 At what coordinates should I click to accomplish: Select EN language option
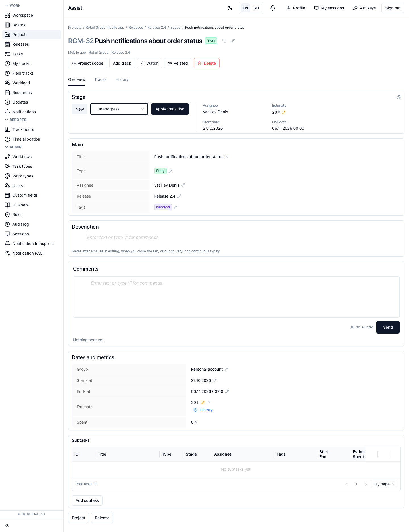[x=245, y=8]
